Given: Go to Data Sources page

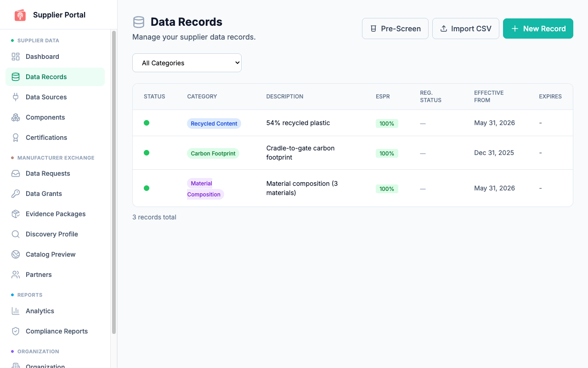Looking at the screenshot, I should point(55,97).
